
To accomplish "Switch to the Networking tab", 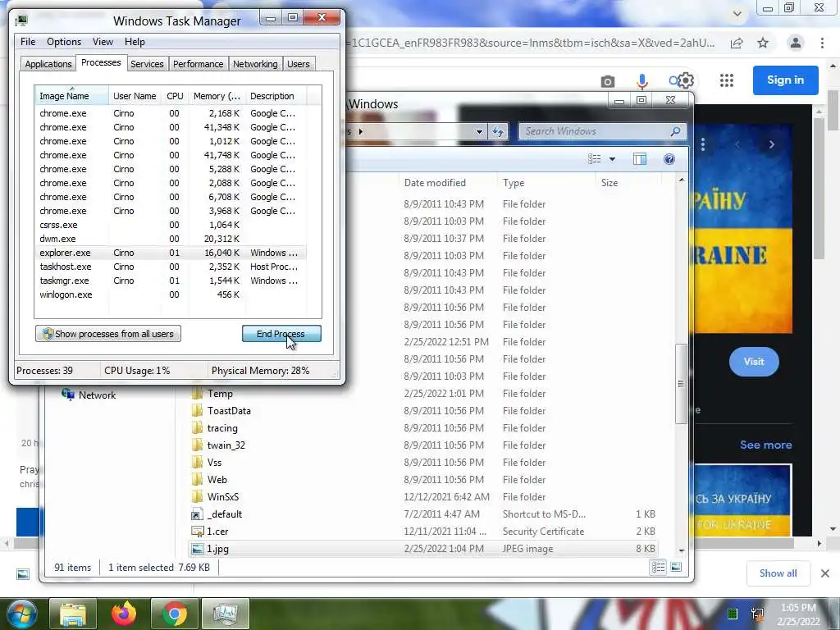I will [255, 64].
